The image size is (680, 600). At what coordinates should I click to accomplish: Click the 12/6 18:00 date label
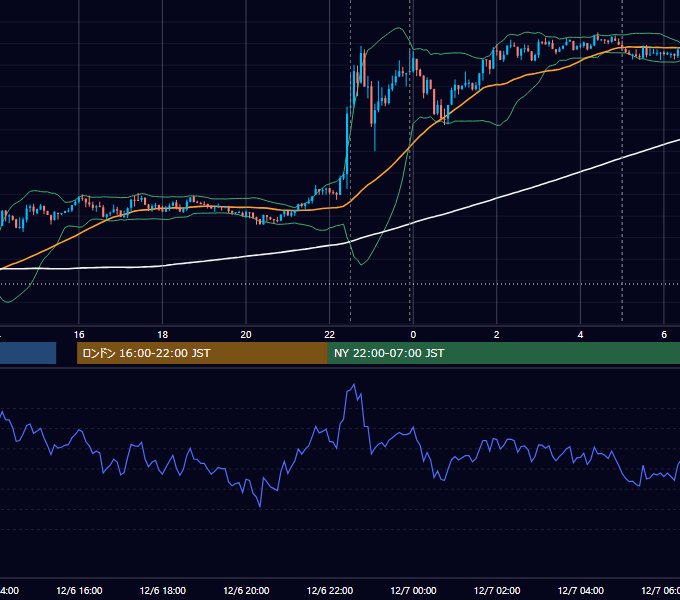[x=163, y=591]
